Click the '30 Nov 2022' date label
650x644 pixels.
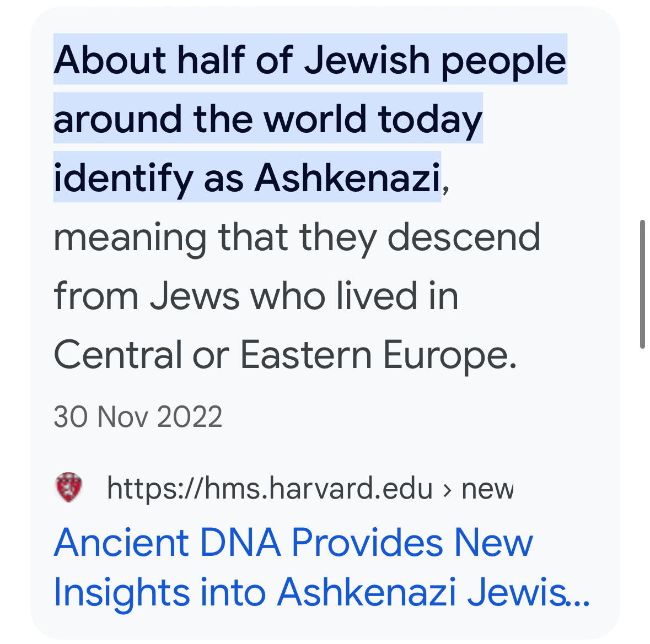coord(138,416)
